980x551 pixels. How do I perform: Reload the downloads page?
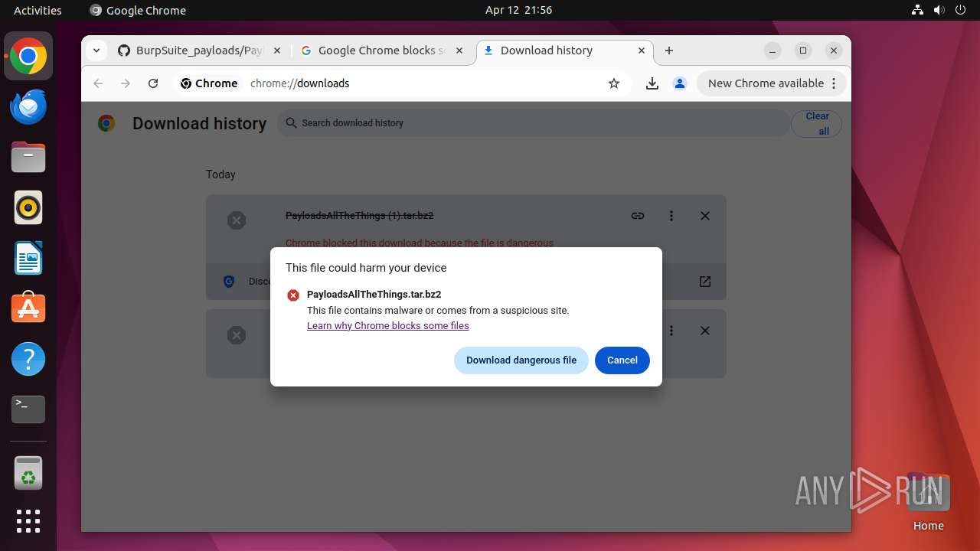(x=153, y=83)
